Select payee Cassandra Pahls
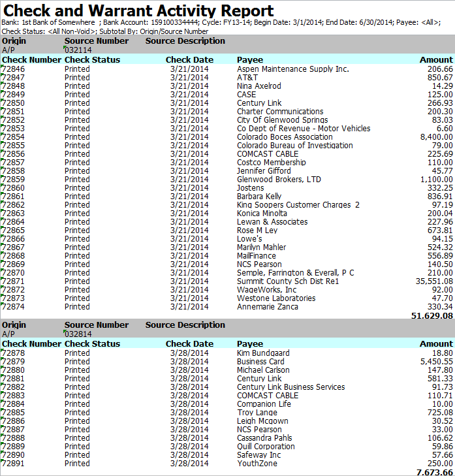Image resolution: width=455 pixels, height=476 pixels. [264, 438]
